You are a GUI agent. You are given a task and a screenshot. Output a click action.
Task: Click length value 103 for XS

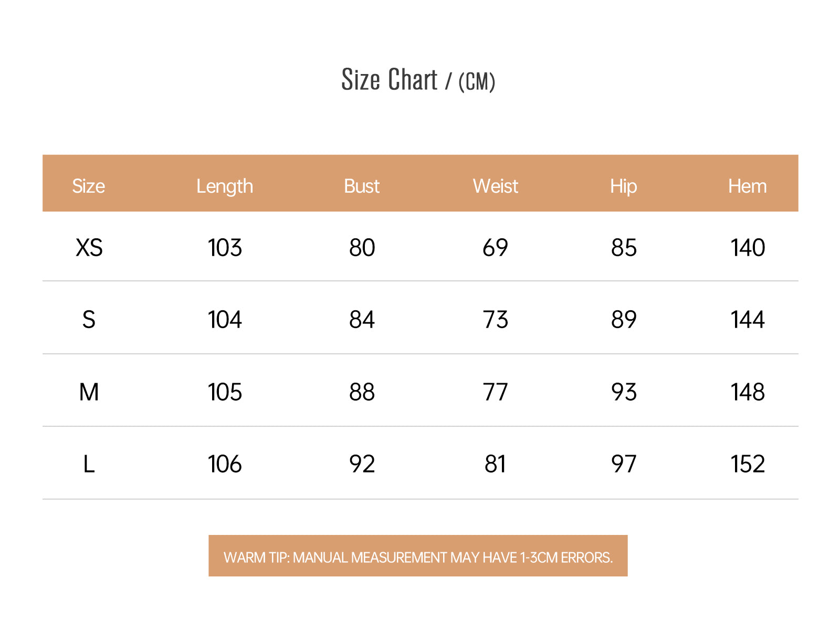click(225, 247)
